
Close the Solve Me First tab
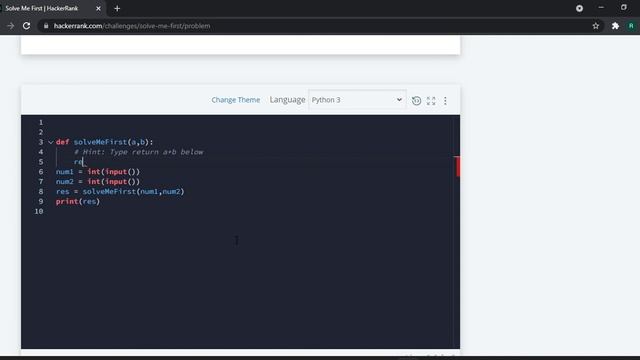pos(98,8)
